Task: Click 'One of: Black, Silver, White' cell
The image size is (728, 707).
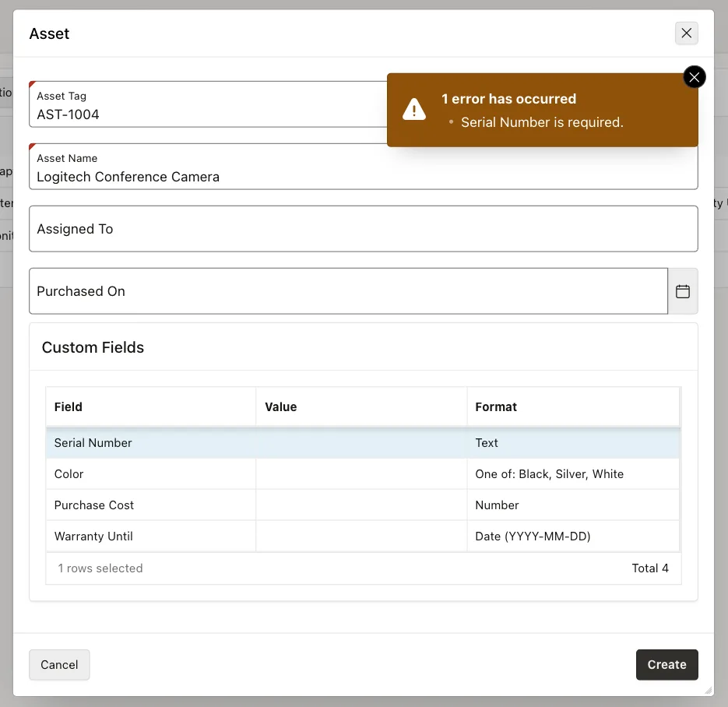Action: (x=573, y=474)
